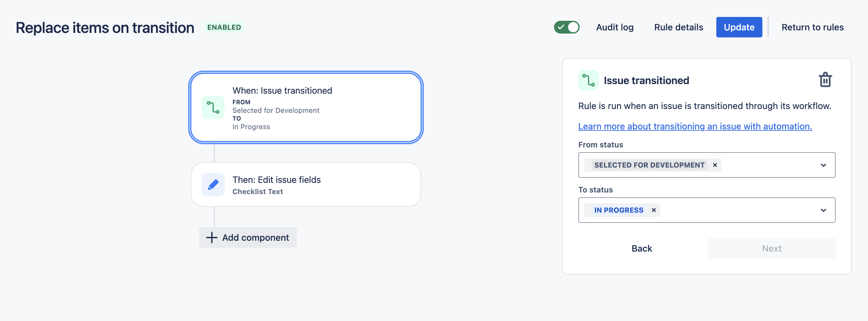Remove the Selected for Development status tag
This screenshot has width=868, height=321.
(715, 165)
